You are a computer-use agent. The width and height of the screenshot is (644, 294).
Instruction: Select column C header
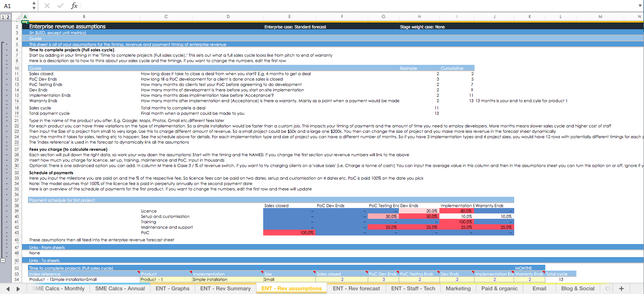pyautogui.click(x=166, y=17)
